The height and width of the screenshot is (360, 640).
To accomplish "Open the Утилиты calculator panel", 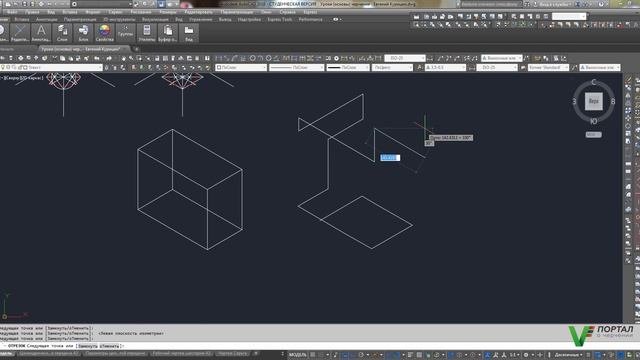I will pos(147,33).
